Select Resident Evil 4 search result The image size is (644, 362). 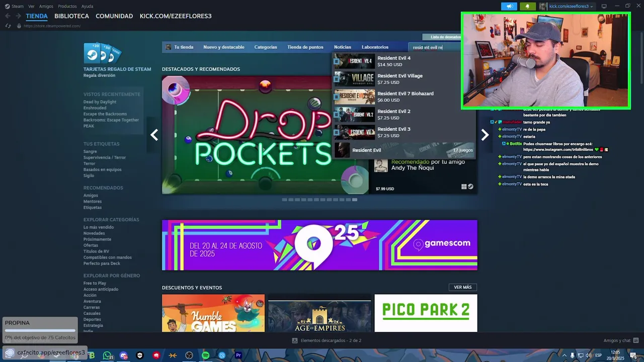(404, 61)
